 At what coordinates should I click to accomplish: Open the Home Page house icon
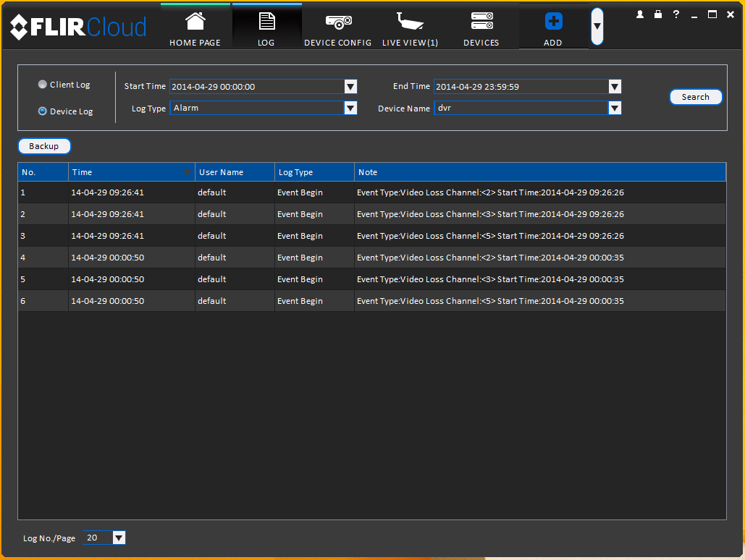coord(195,22)
